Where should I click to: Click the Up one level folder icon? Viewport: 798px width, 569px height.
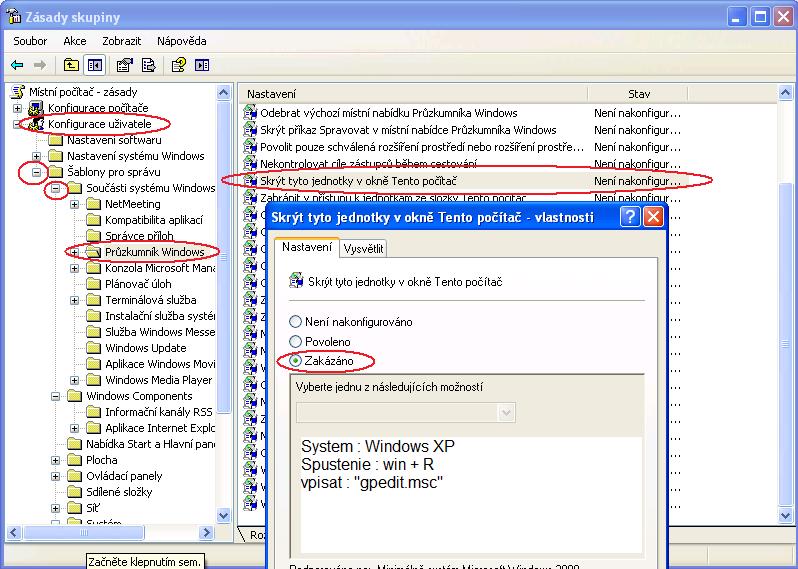coord(71,65)
